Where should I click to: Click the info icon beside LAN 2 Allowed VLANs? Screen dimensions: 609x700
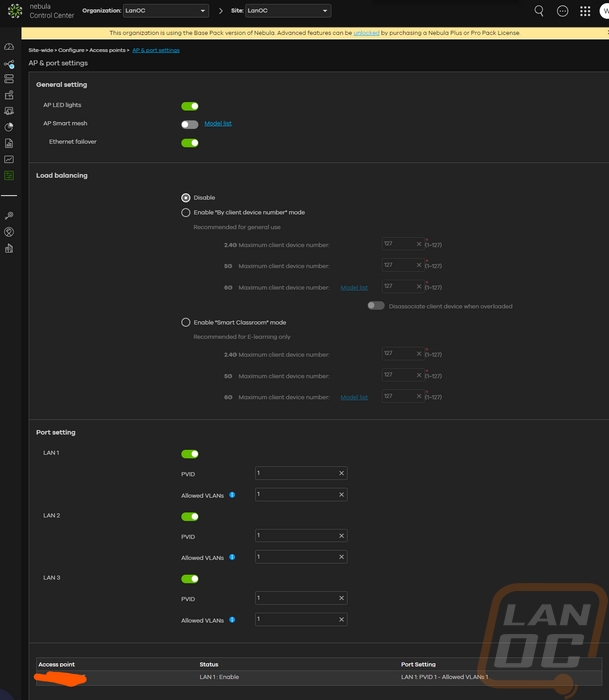click(x=232, y=557)
